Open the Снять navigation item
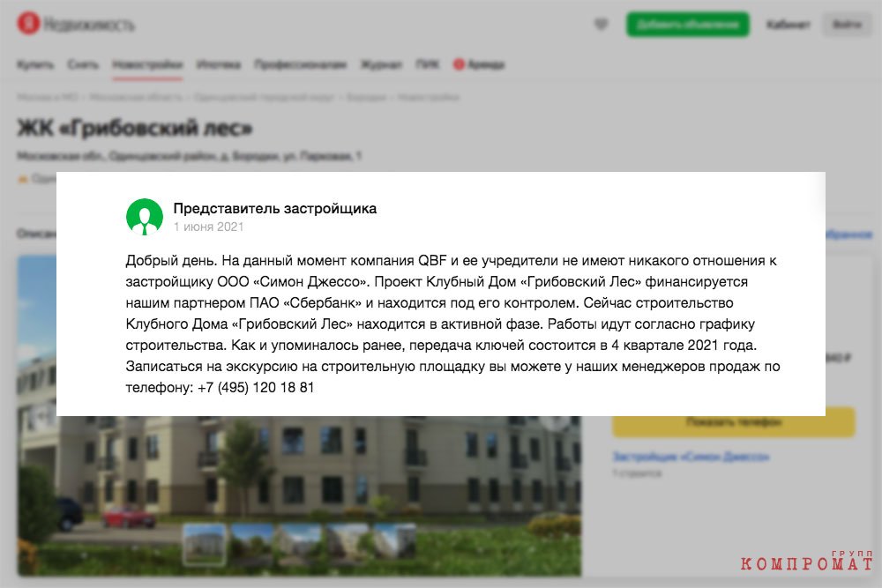The image size is (882, 588). pyautogui.click(x=83, y=64)
